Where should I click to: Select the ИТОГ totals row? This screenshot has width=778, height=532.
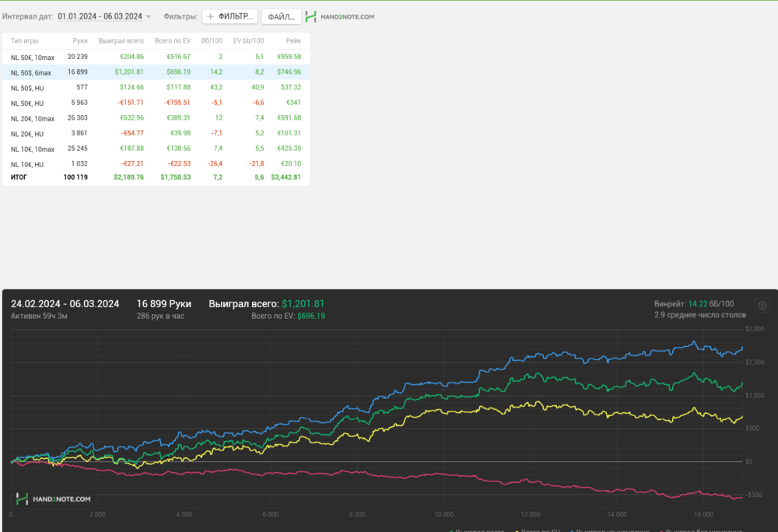(x=156, y=177)
